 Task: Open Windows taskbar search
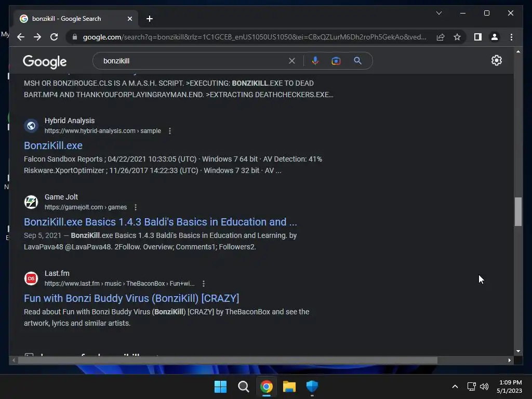pos(243,387)
